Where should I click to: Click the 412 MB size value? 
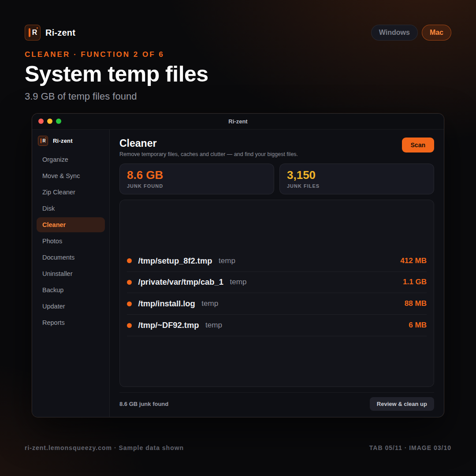tap(413, 261)
